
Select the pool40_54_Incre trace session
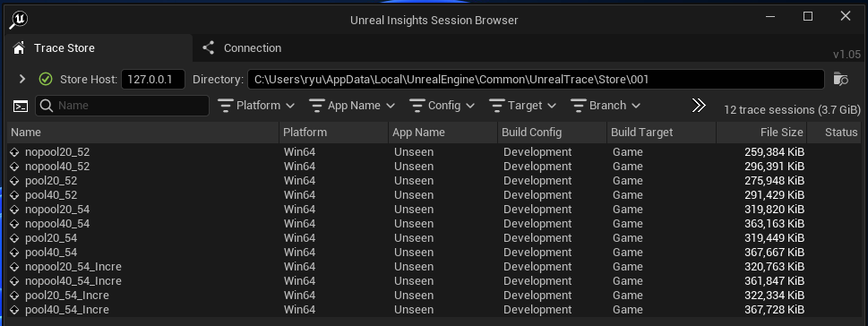[x=434, y=310]
